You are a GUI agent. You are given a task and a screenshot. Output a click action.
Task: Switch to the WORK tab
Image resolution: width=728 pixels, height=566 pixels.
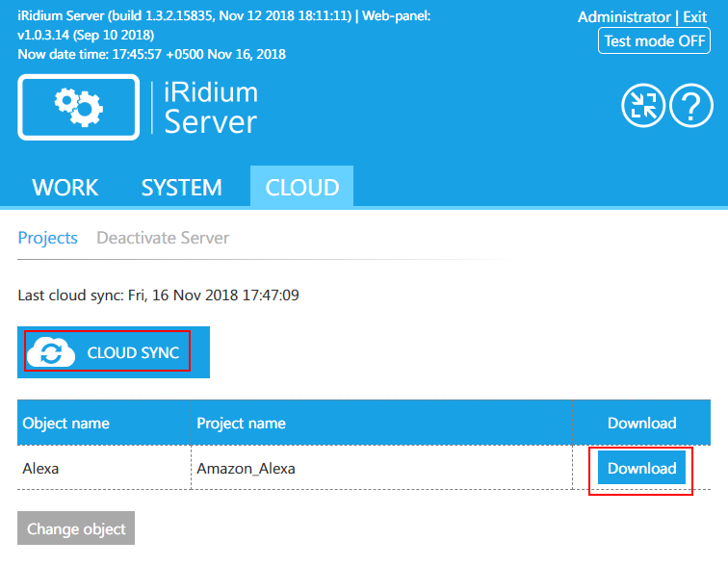[x=65, y=187]
